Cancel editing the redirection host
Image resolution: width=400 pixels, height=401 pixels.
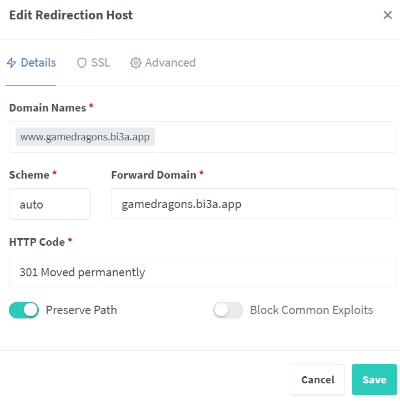(318, 380)
